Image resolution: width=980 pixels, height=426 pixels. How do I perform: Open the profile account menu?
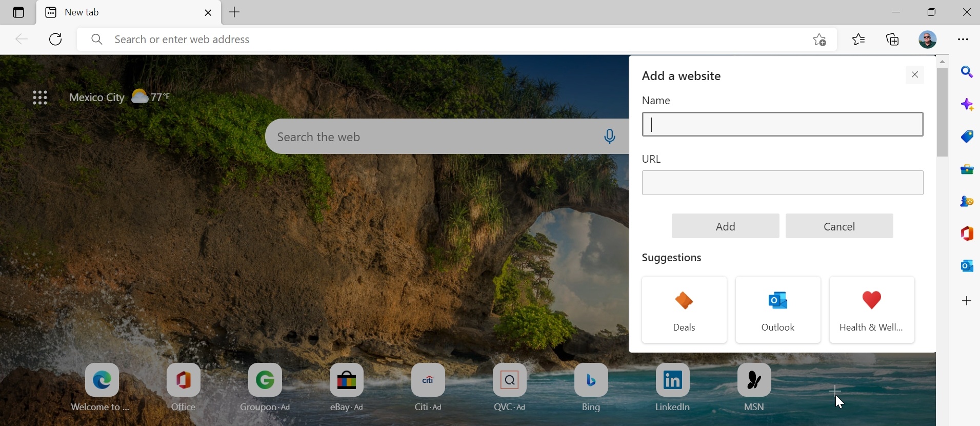click(x=928, y=40)
